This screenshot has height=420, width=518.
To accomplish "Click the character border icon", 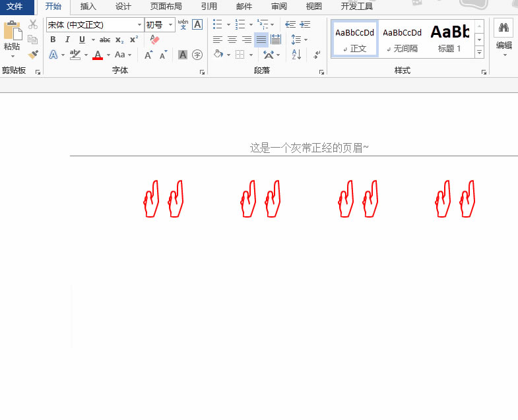I will [x=197, y=24].
